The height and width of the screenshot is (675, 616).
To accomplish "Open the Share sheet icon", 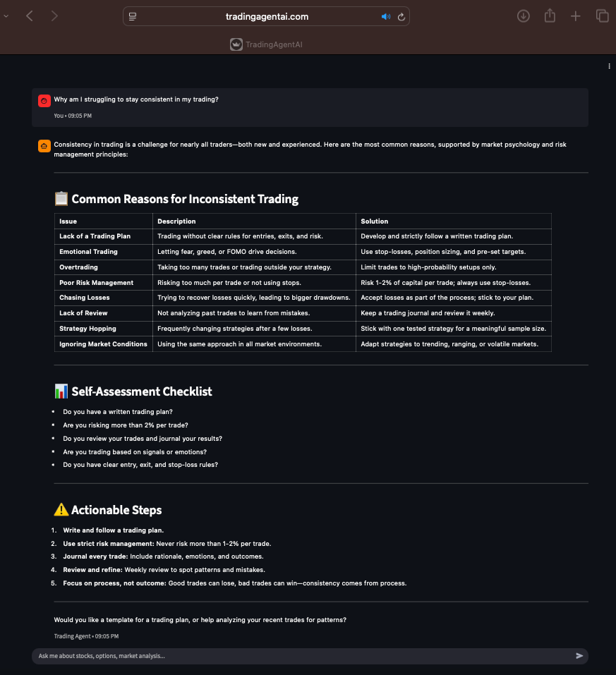I will [550, 16].
